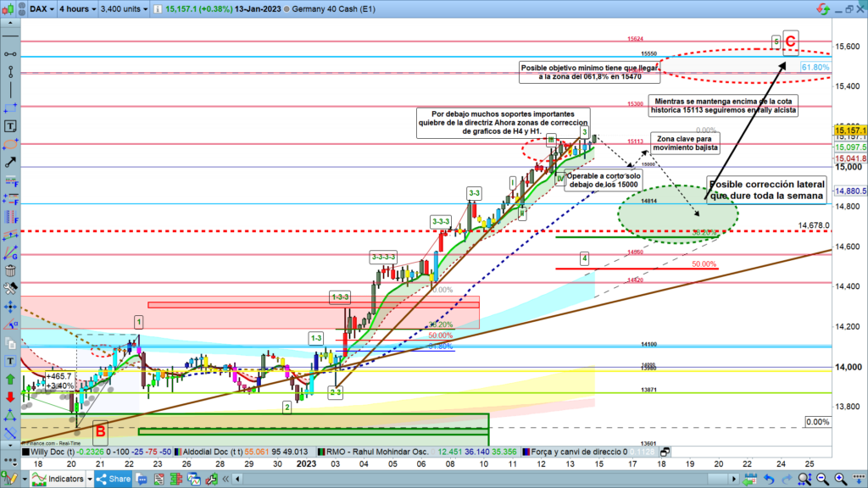Select the green up arrow marker

9,380
